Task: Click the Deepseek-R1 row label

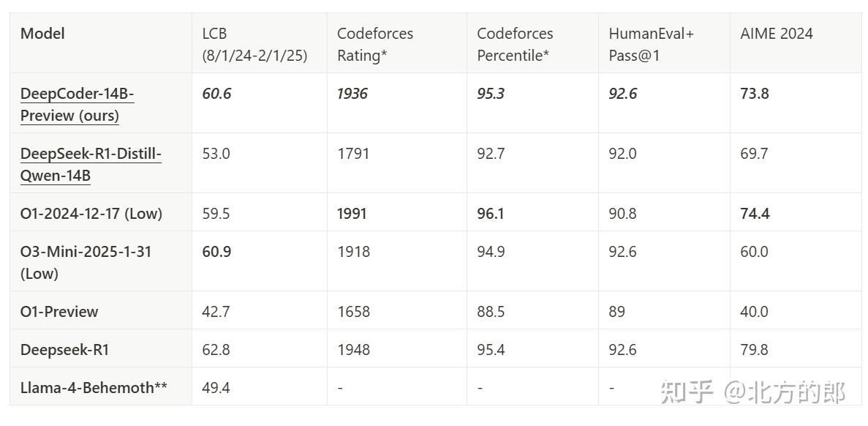Action: (64, 350)
